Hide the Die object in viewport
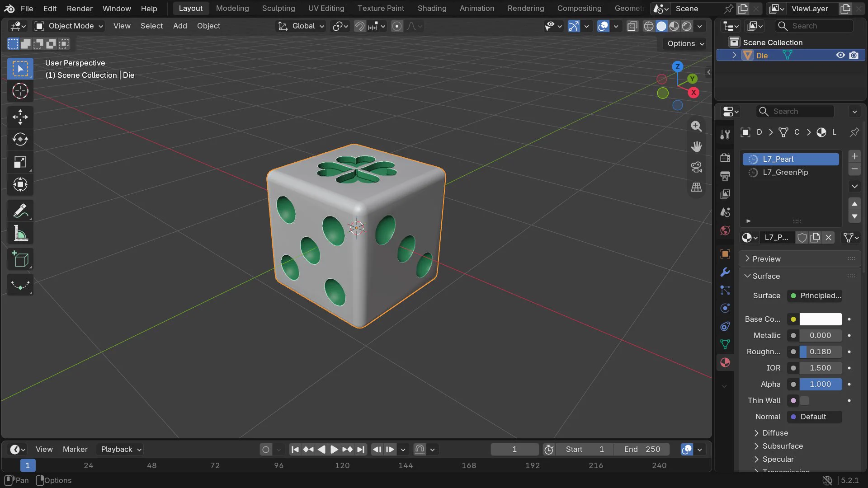This screenshot has width=868, height=488. click(840, 55)
